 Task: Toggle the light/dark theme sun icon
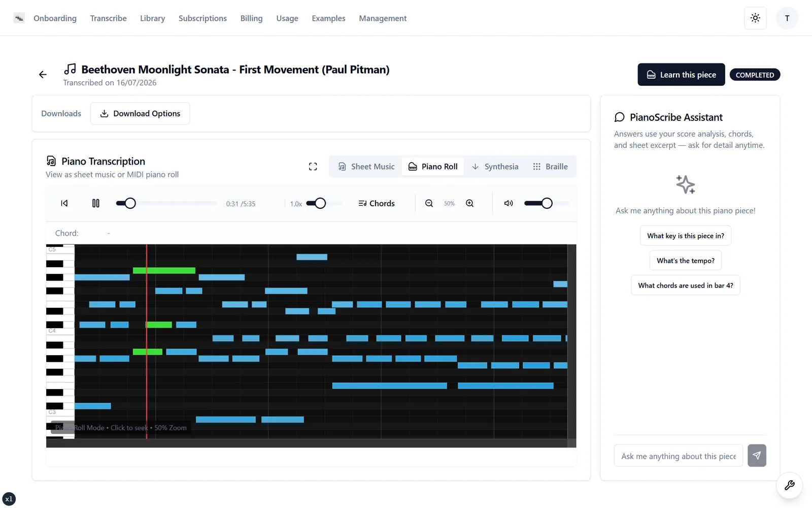pos(755,18)
